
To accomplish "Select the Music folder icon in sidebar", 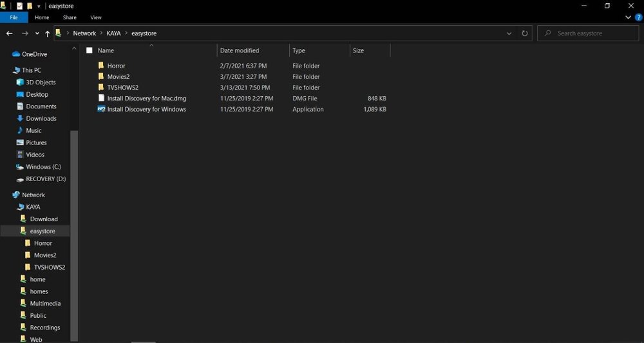I will [x=19, y=131].
